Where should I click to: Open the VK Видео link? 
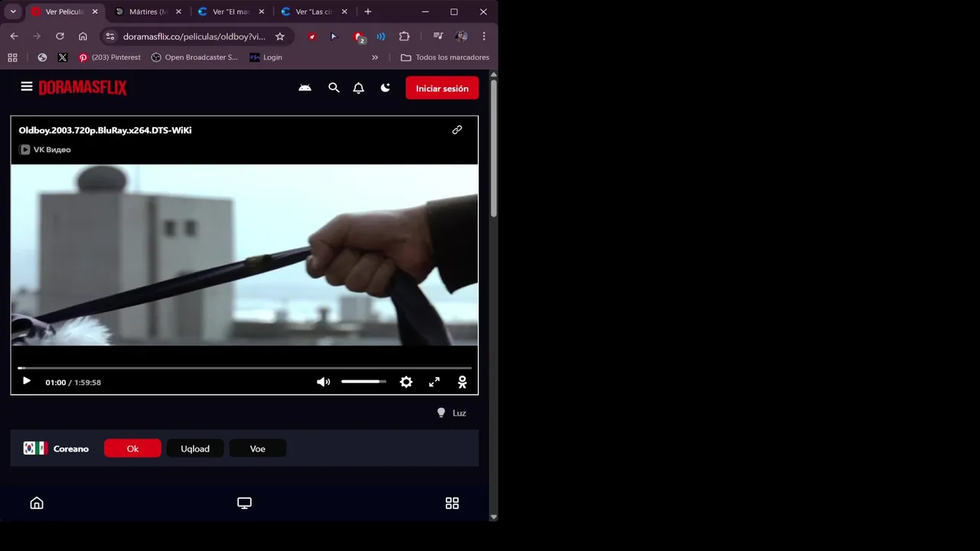click(x=45, y=150)
